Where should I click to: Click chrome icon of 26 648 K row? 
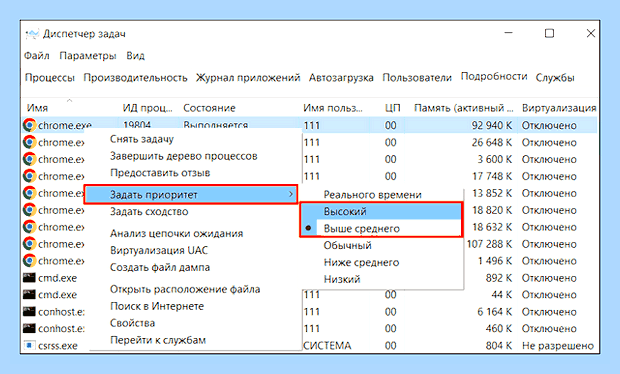point(29,142)
